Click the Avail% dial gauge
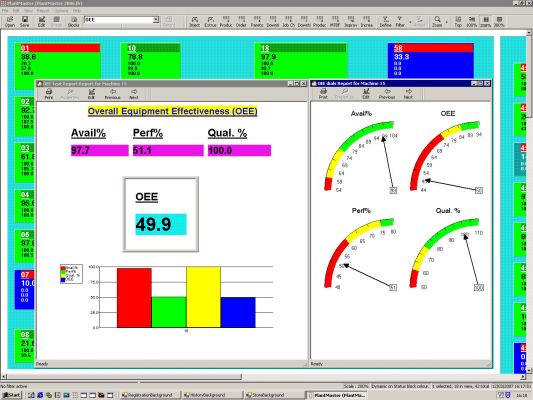533x400 pixels. click(x=361, y=156)
